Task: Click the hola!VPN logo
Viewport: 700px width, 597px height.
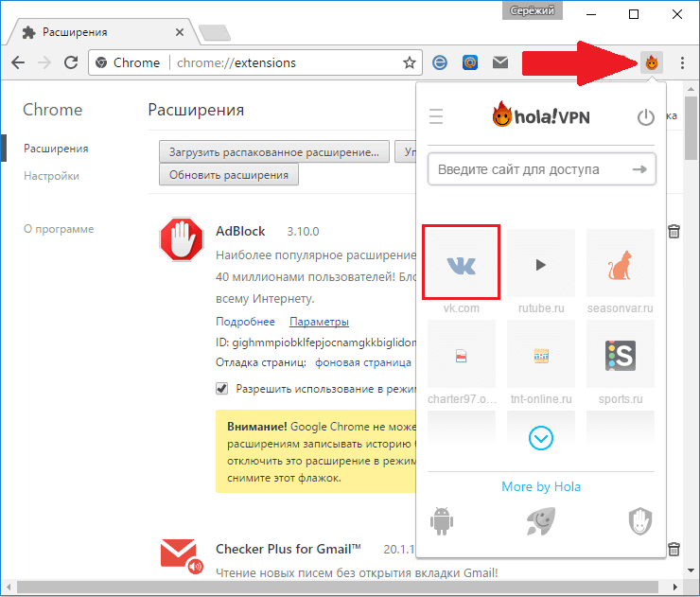Action: pos(541,114)
